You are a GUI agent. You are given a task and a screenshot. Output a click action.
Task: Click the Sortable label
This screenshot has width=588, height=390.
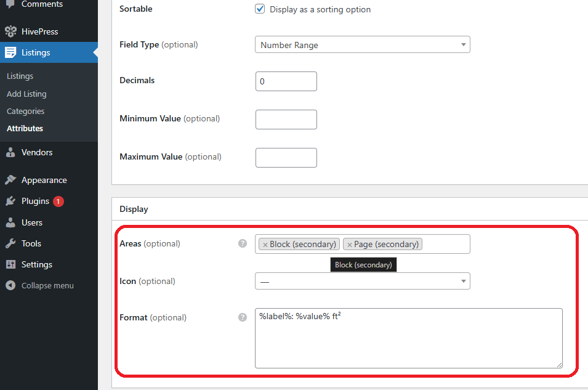[135, 9]
